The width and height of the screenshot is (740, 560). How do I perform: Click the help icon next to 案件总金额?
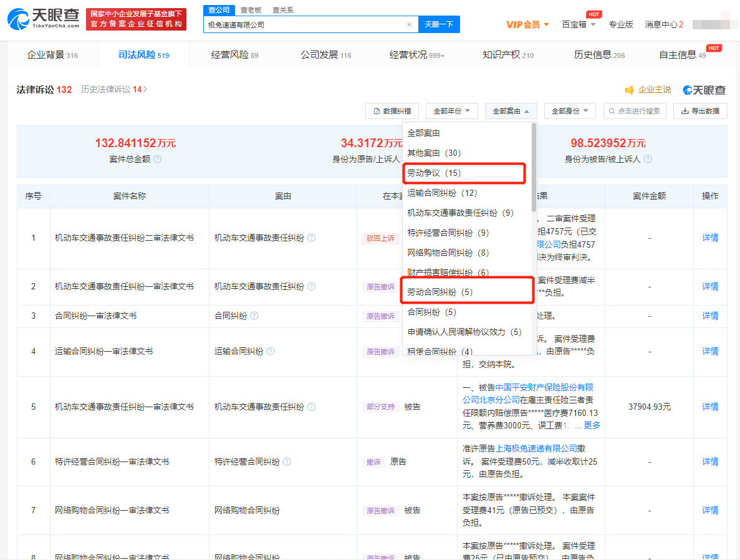tap(158, 159)
